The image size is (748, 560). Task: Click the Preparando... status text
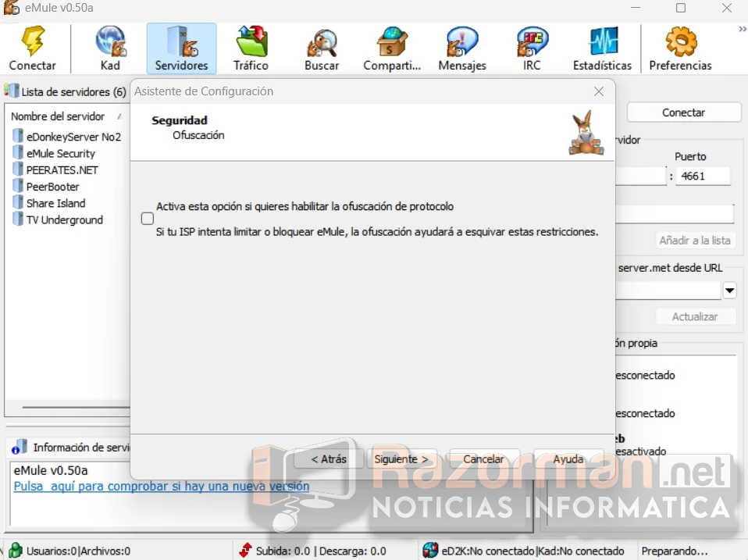click(675, 551)
